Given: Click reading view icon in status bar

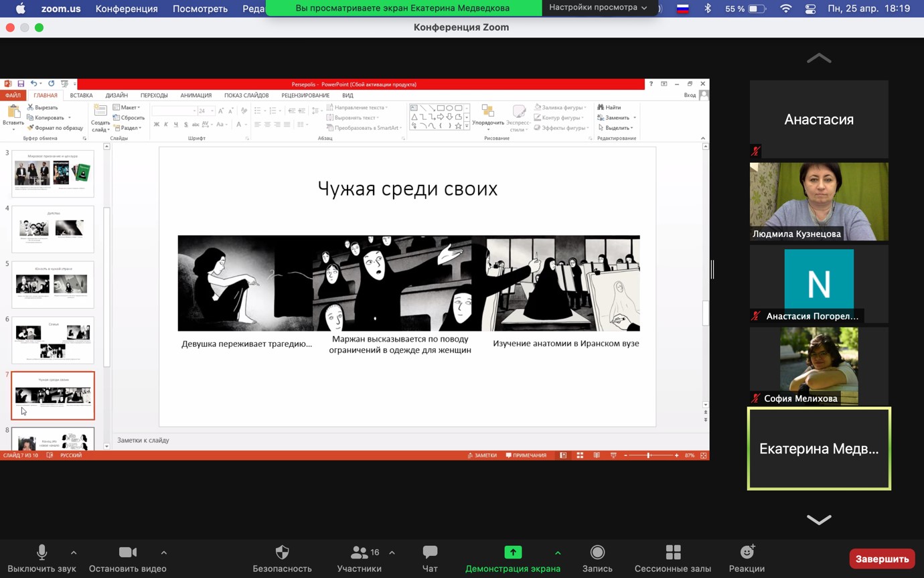Looking at the screenshot, I should 596,455.
